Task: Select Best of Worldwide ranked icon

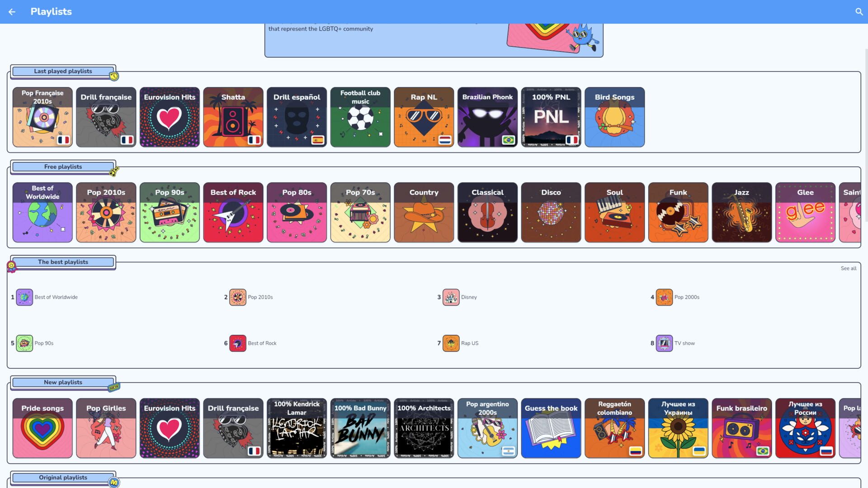Action: (x=24, y=297)
